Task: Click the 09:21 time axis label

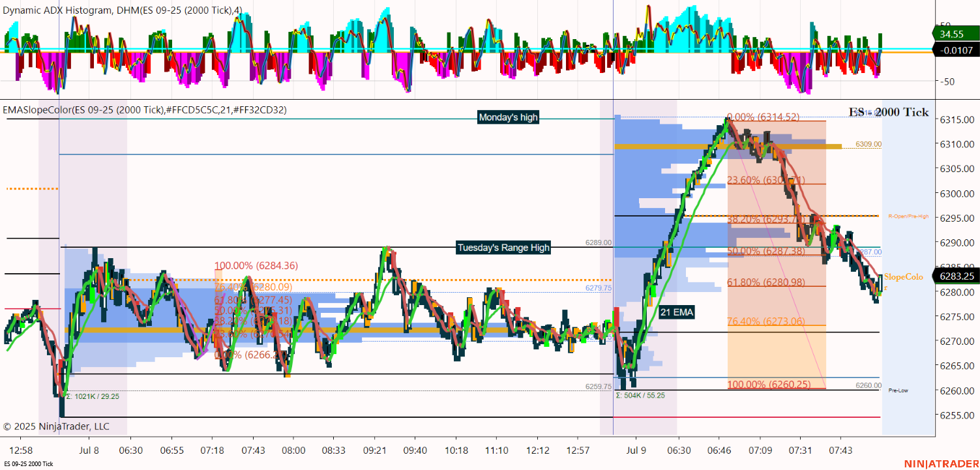Action: point(374,450)
